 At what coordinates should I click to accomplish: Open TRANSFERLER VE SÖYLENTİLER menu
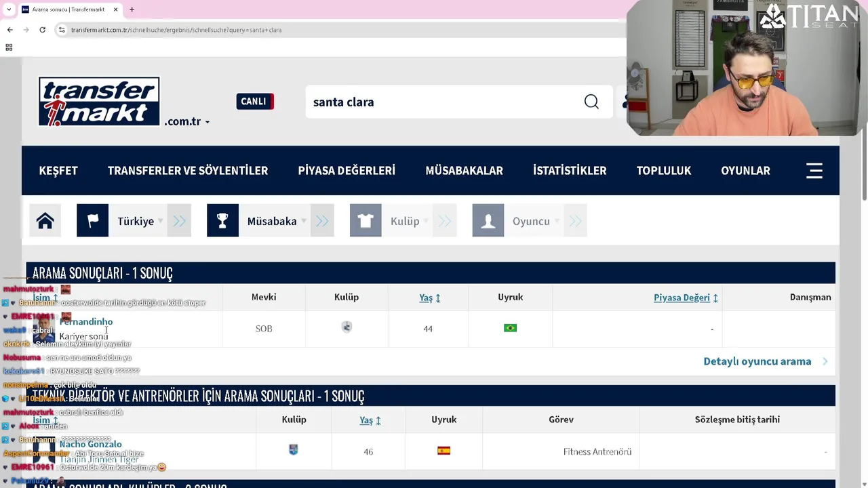188,171
